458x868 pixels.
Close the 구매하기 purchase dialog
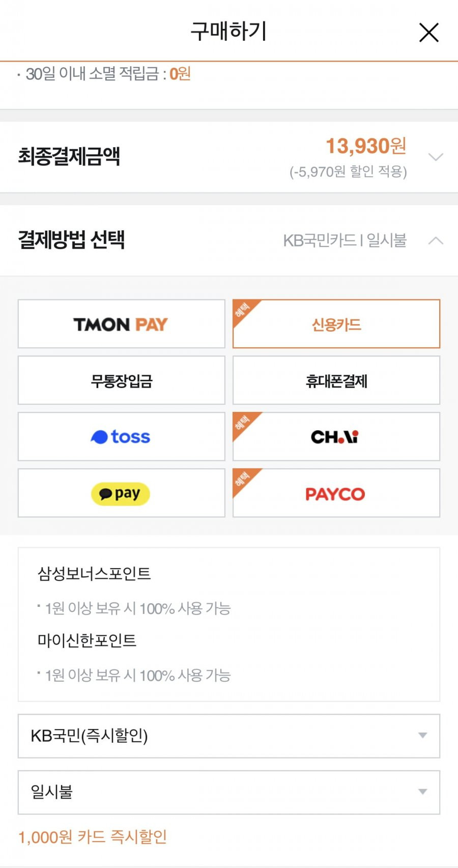(x=428, y=33)
